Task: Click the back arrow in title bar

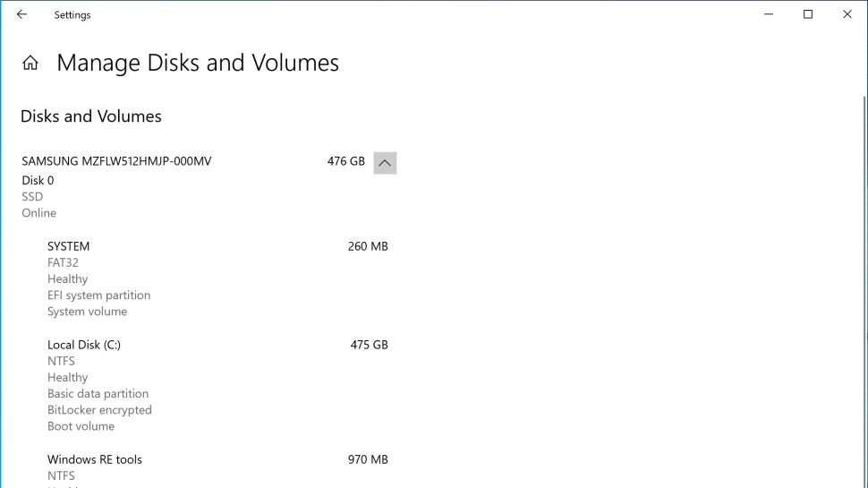Action: (x=21, y=14)
